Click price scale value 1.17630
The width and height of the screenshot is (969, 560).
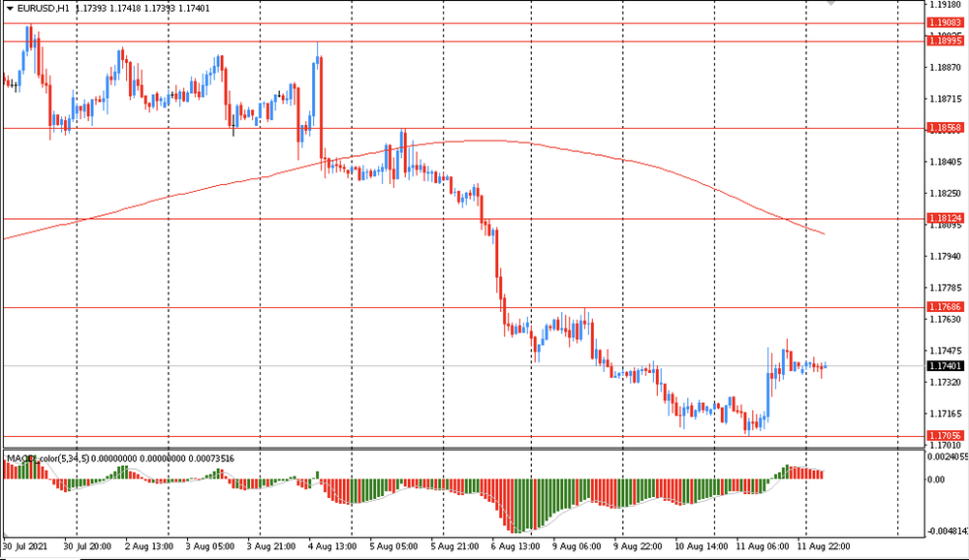point(946,320)
